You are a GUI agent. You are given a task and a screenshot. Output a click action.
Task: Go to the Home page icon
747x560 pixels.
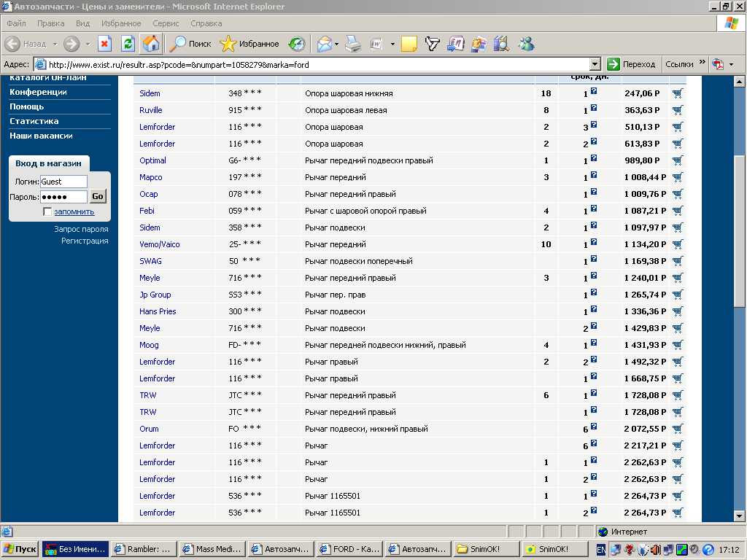tap(151, 44)
